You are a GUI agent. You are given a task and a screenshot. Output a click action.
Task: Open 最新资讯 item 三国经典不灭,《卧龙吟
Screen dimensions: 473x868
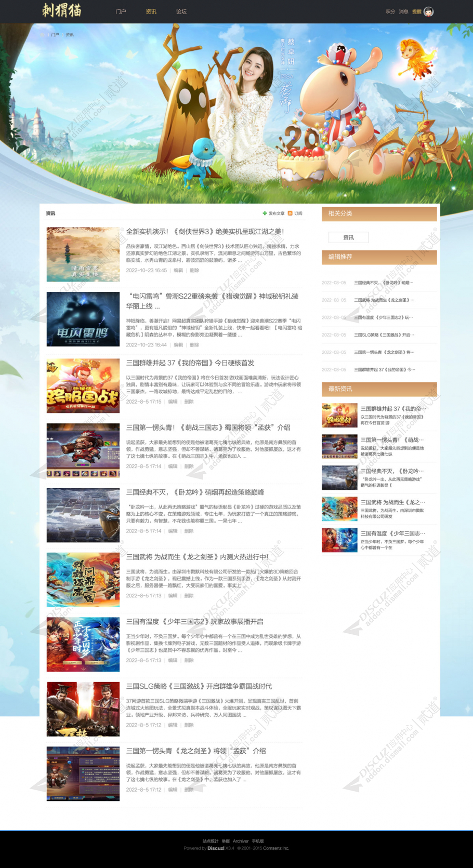(392, 471)
